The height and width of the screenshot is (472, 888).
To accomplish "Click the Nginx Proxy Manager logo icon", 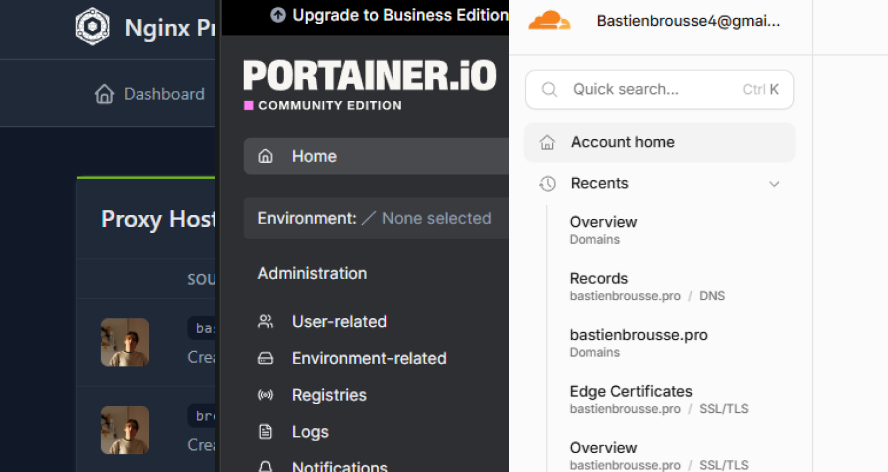I will [x=93, y=26].
